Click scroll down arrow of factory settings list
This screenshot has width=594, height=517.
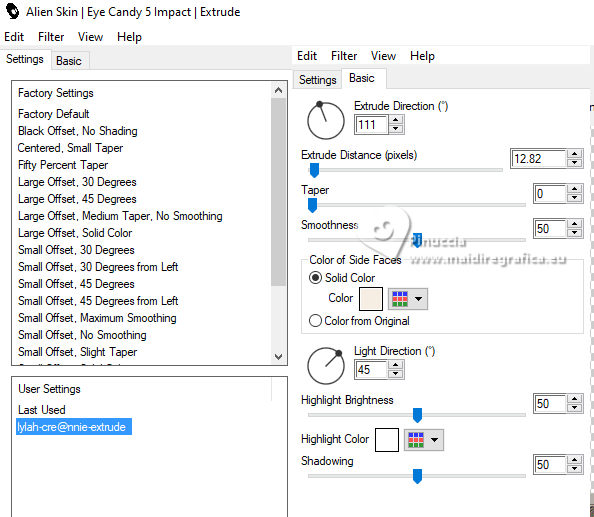[x=278, y=356]
